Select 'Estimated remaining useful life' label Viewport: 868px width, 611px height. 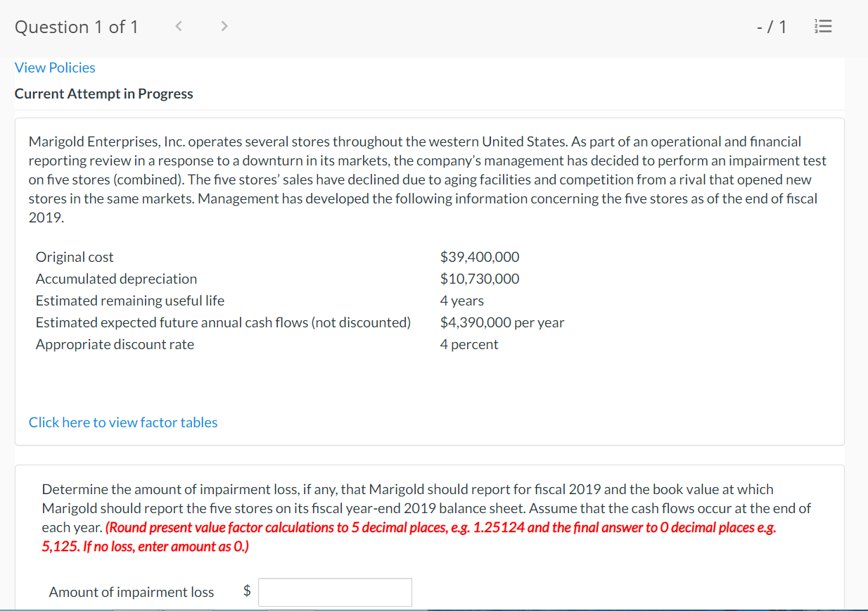pos(130,301)
